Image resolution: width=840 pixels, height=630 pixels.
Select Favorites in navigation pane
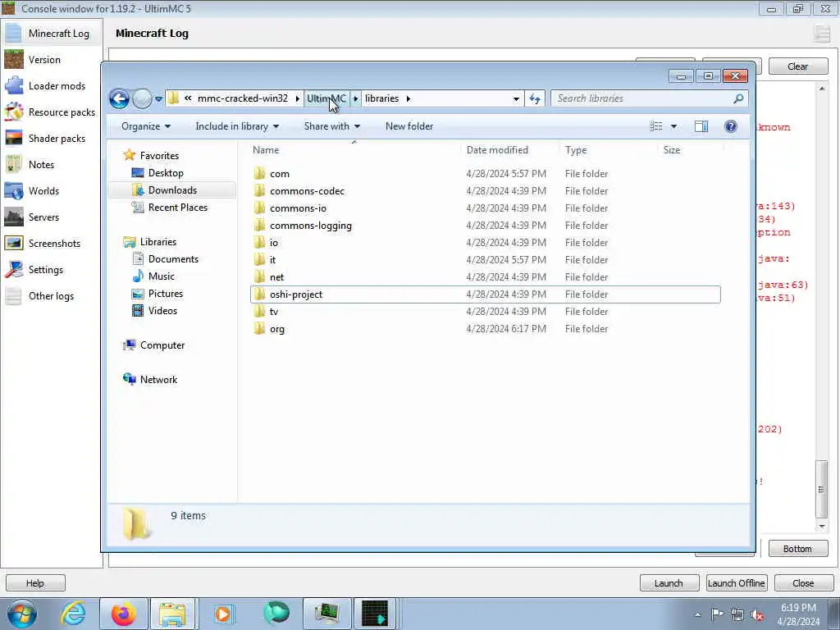pos(159,155)
